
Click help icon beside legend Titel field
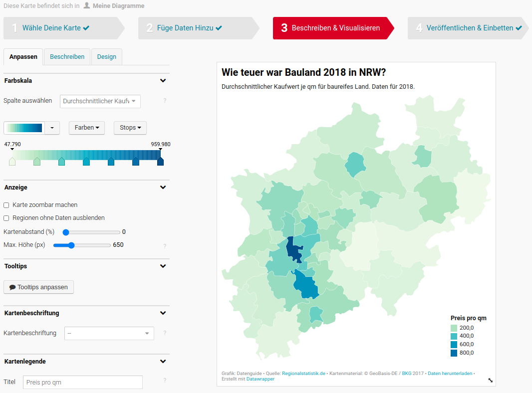pyautogui.click(x=165, y=381)
